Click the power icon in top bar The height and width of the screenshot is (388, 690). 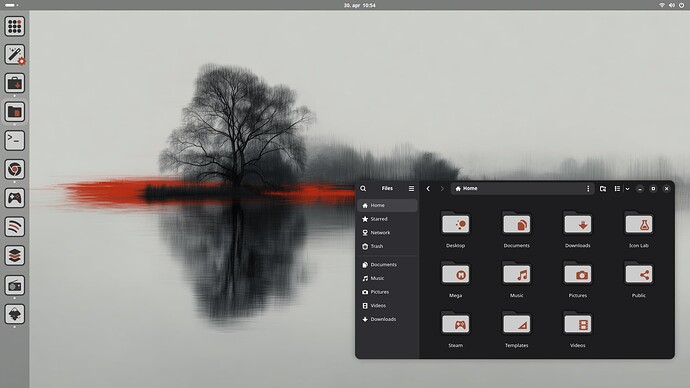pos(682,5)
